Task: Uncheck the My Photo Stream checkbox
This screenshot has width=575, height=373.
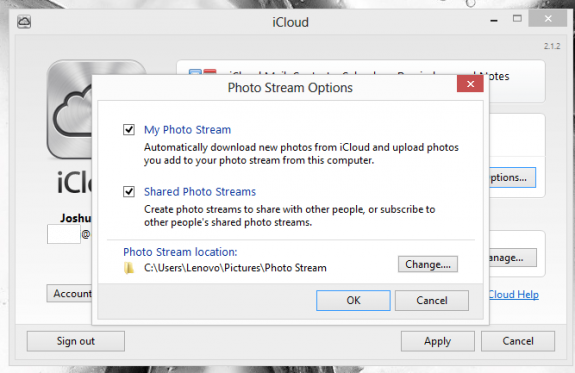Action: click(x=129, y=129)
